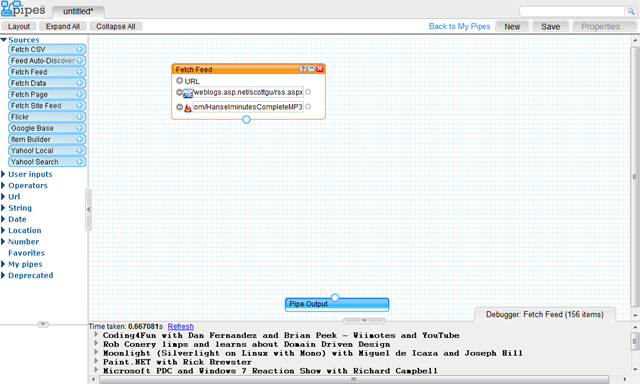Close the Fetch Feed module with red X
This screenshot has width=640, height=384.
[x=320, y=69]
